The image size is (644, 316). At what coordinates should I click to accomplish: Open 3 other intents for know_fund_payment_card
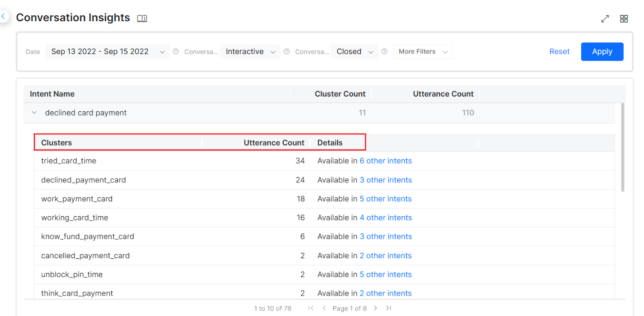386,237
